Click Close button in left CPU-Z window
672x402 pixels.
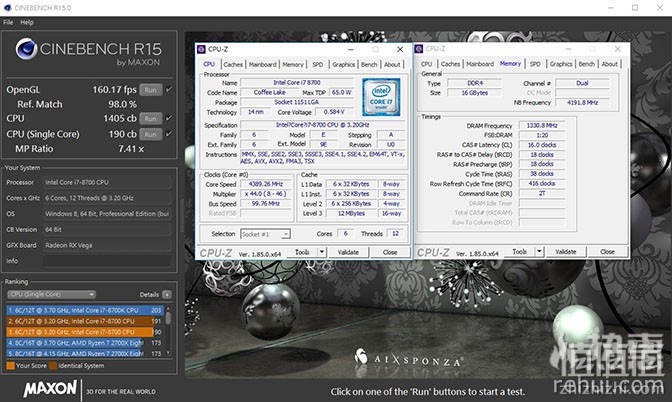[x=390, y=252]
